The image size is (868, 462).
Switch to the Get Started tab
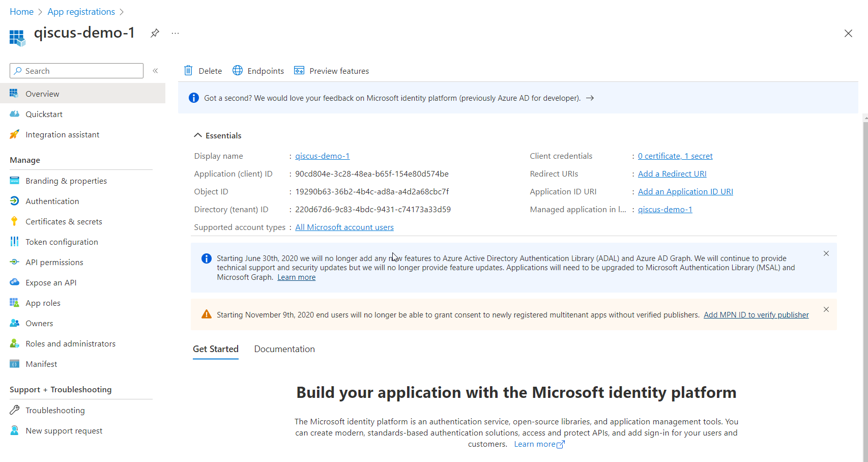[x=216, y=349]
